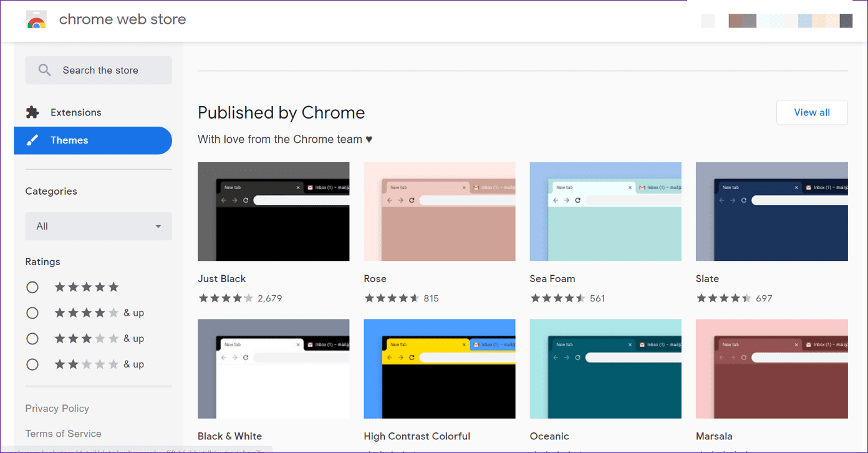Viewport: 868px width, 453px height.
Task: Click the View all button
Action: [812, 112]
